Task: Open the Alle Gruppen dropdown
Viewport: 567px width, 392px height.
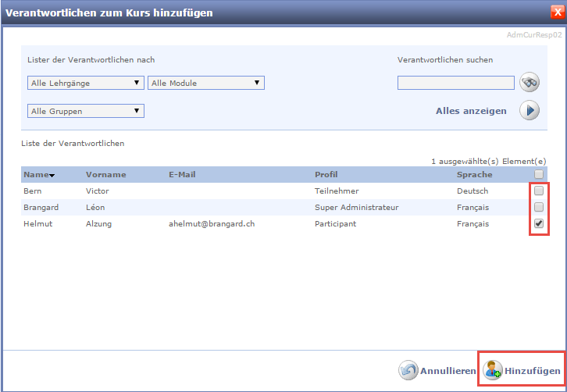Action: 86,111
